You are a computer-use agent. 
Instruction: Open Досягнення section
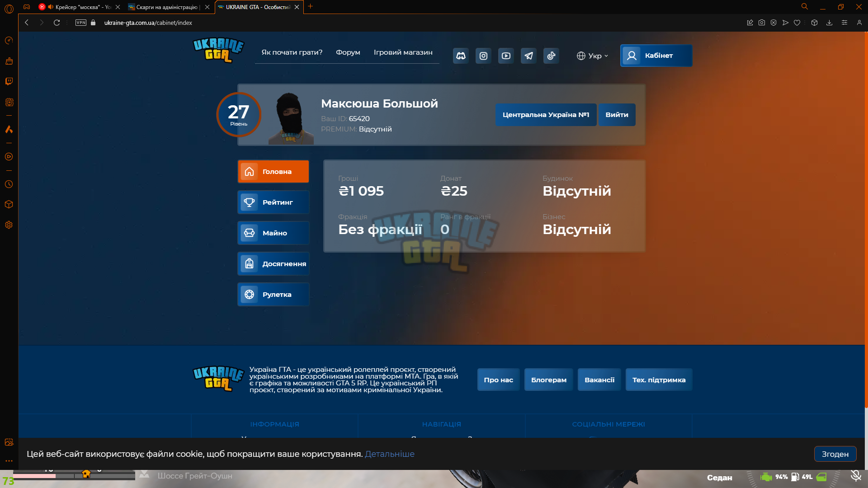coord(274,264)
